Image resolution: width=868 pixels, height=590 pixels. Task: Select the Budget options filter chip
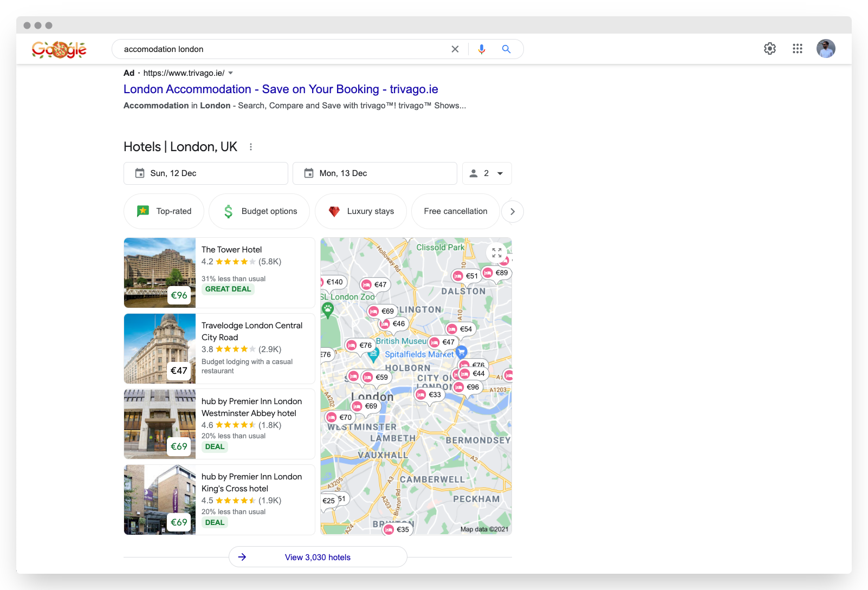(x=260, y=211)
